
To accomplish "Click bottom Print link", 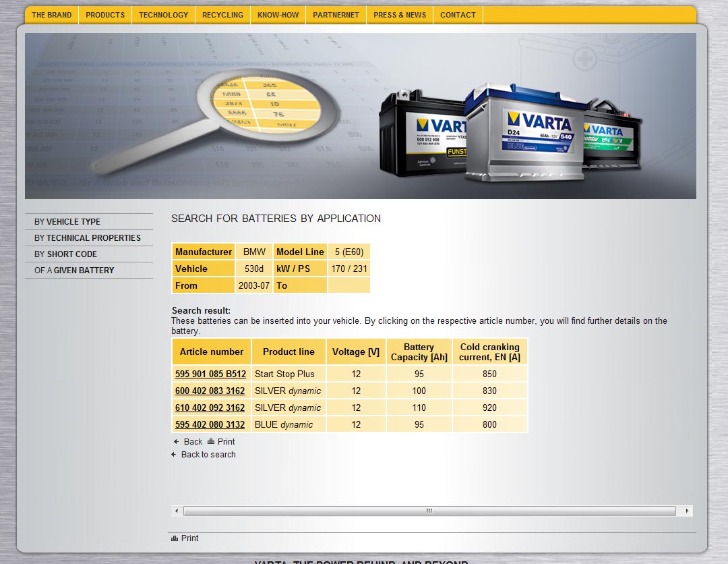I will pyautogui.click(x=189, y=538).
